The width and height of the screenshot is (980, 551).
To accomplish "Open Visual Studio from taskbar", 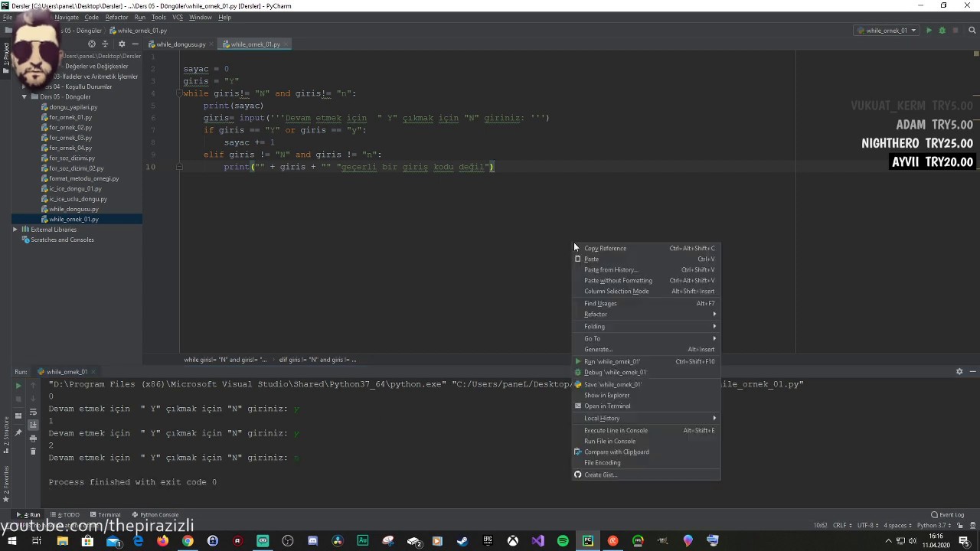I will pyautogui.click(x=537, y=541).
